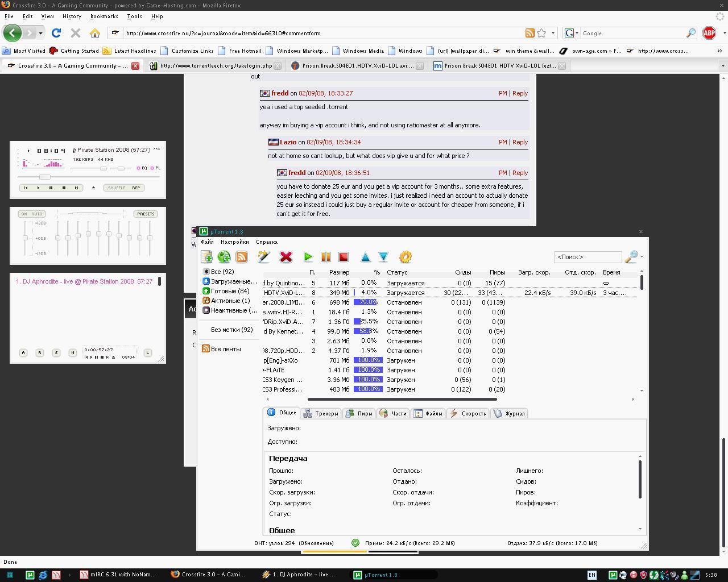
Task: Toggle the EQ window button
Action: pos(142,168)
